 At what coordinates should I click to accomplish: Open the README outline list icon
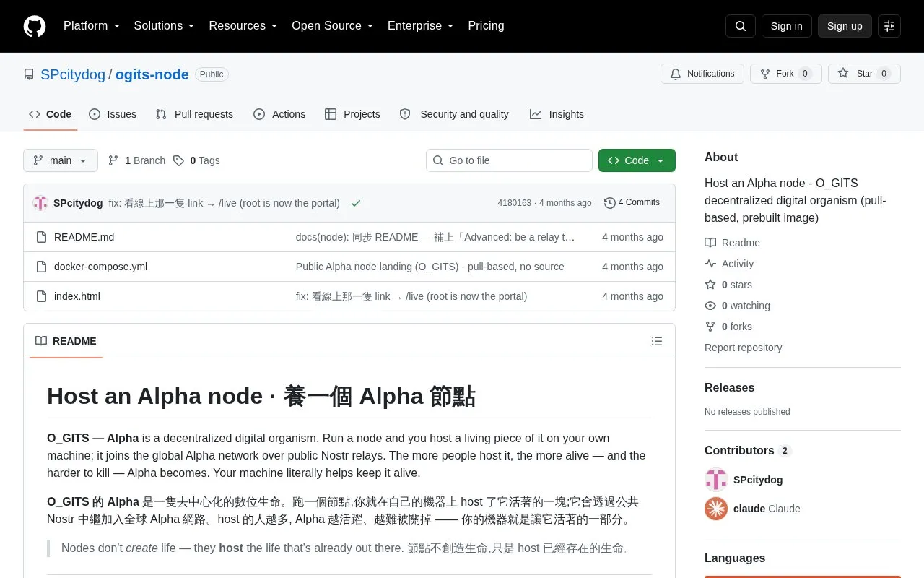[657, 341]
